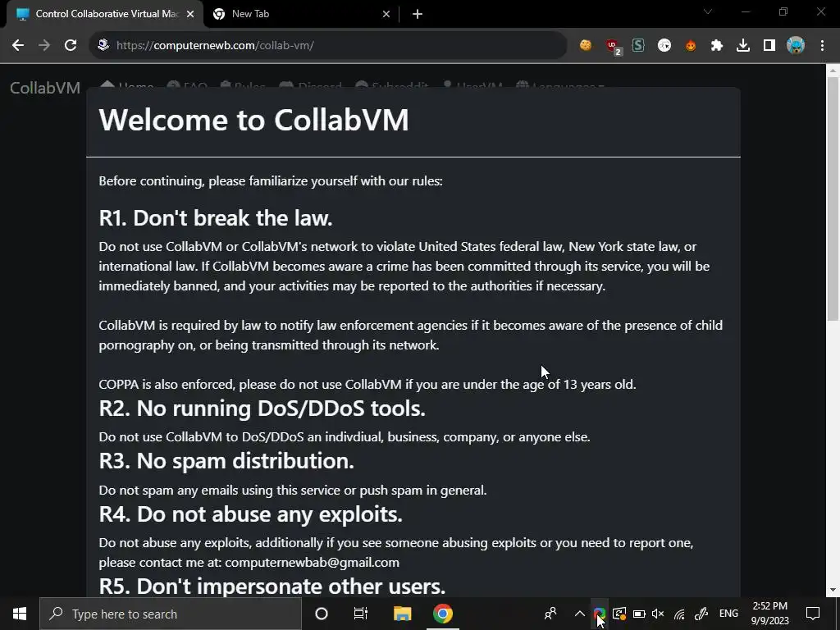This screenshot has width=840, height=630.
Task: Open a new browser tab
Action: (x=418, y=14)
